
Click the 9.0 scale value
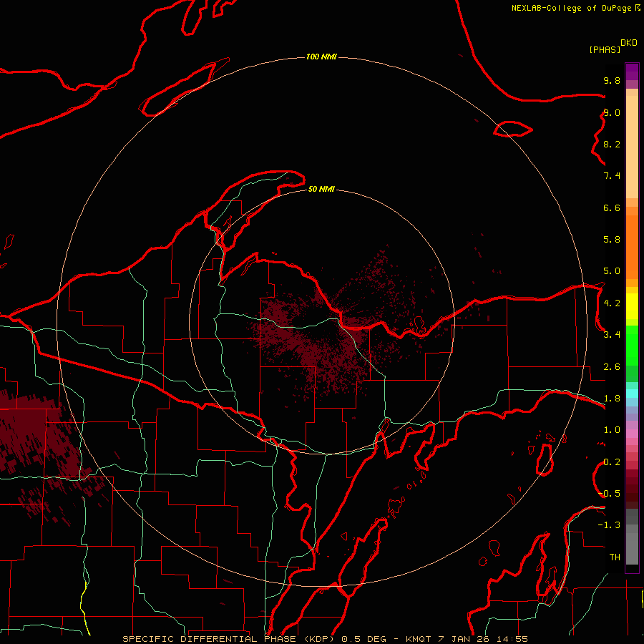[612, 112]
